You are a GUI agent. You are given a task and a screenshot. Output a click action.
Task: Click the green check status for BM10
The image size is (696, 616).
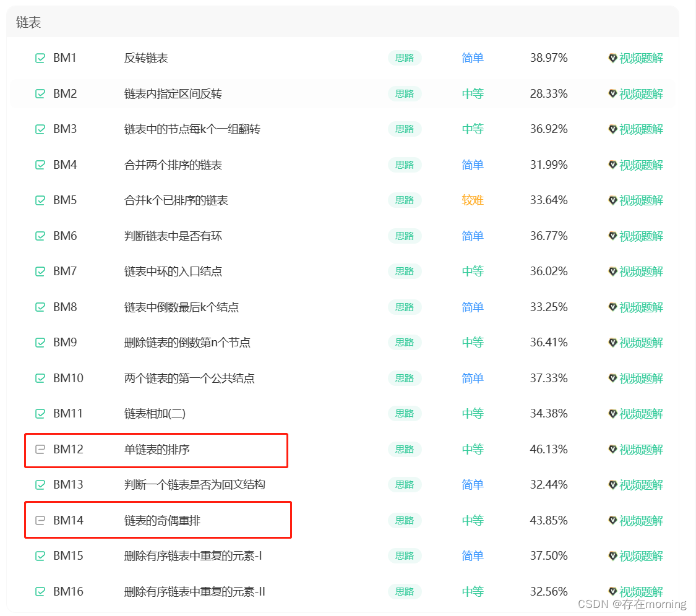coord(40,378)
